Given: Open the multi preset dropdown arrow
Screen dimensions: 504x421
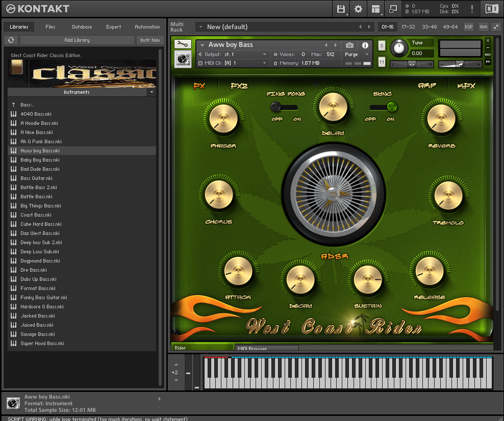Looking at the screenshot, I should [200, 27].
